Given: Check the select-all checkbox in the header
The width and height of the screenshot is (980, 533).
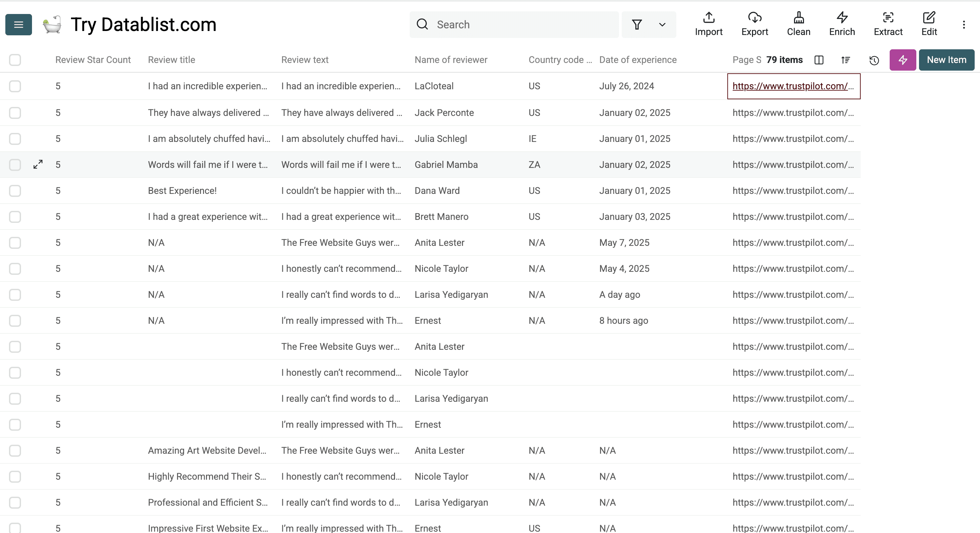Looking at the screenshot, I should pos(15,60).
